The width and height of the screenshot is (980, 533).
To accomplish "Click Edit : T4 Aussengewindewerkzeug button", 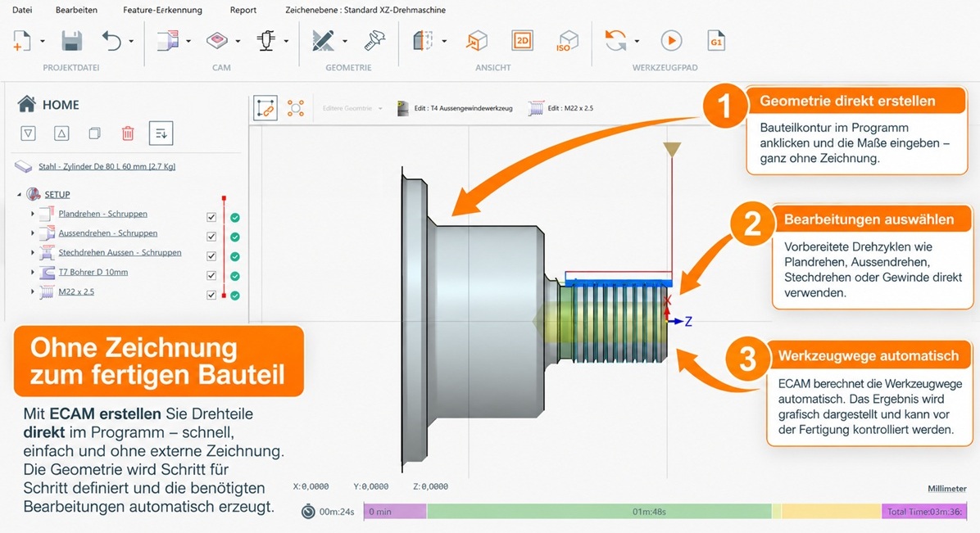I will point(455,108).
